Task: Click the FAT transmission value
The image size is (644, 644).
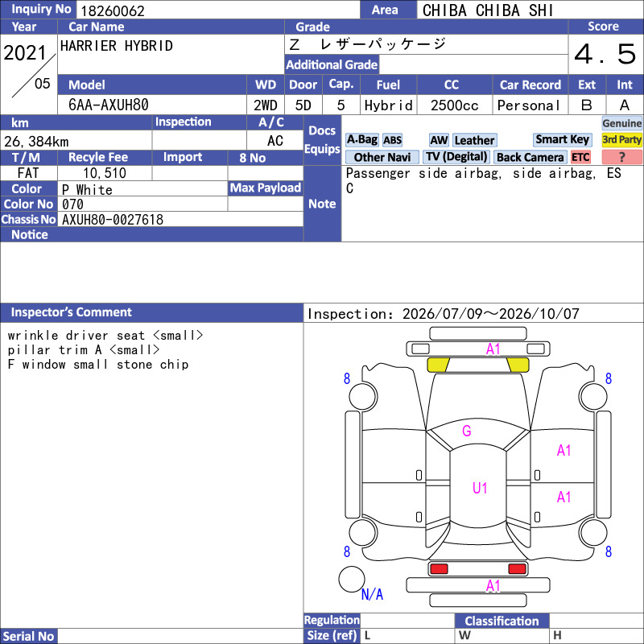Action: click(x=28, y=173)
